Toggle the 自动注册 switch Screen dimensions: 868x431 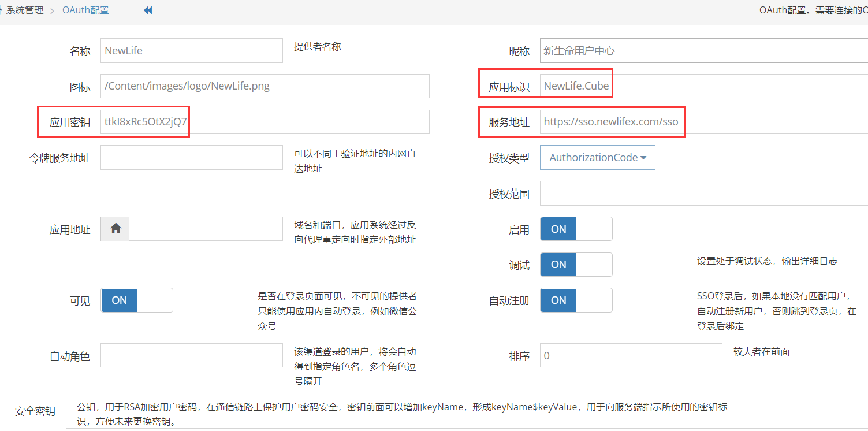(576, 300)
